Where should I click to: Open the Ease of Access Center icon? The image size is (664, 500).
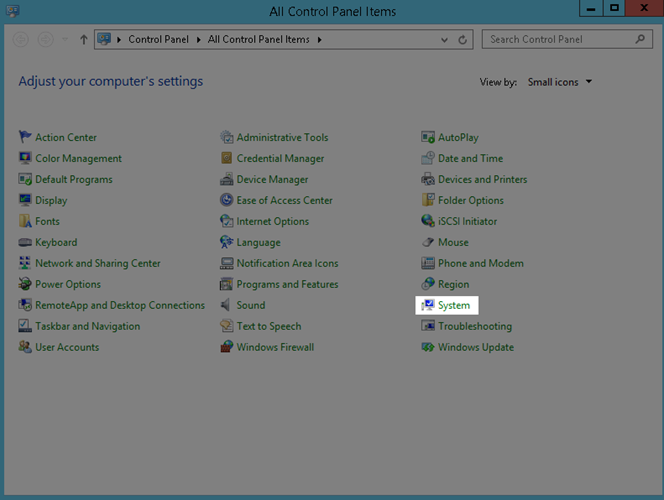(227, 200)
